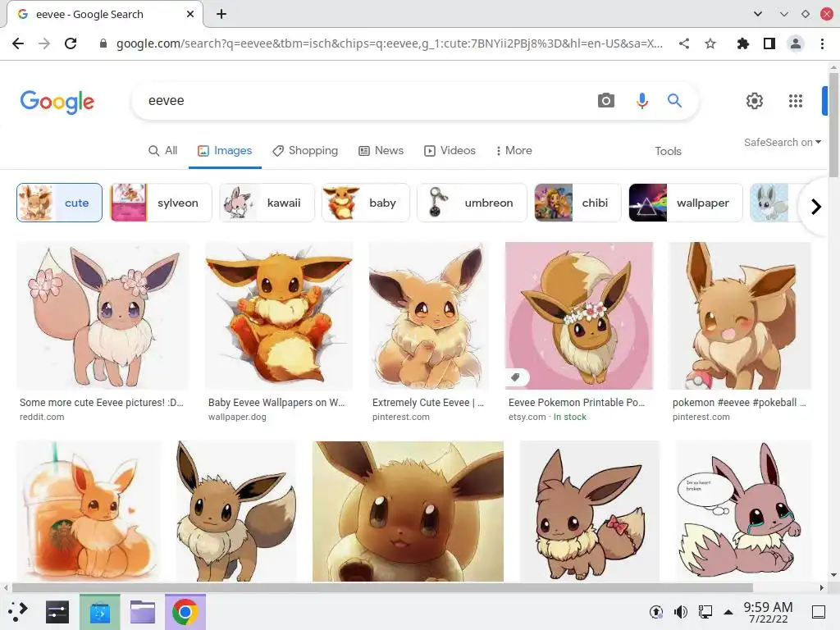Screen dimensions: 840x630
Task: Open the crying Eevee with speech bubble image
Action: 743,511
